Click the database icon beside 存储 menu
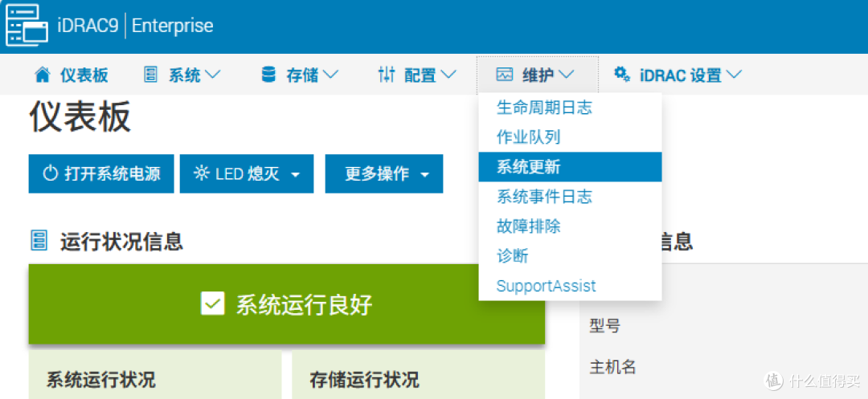The width and height of the screenshot is (868, 399). pyautogui.click(x=268, y=75)
